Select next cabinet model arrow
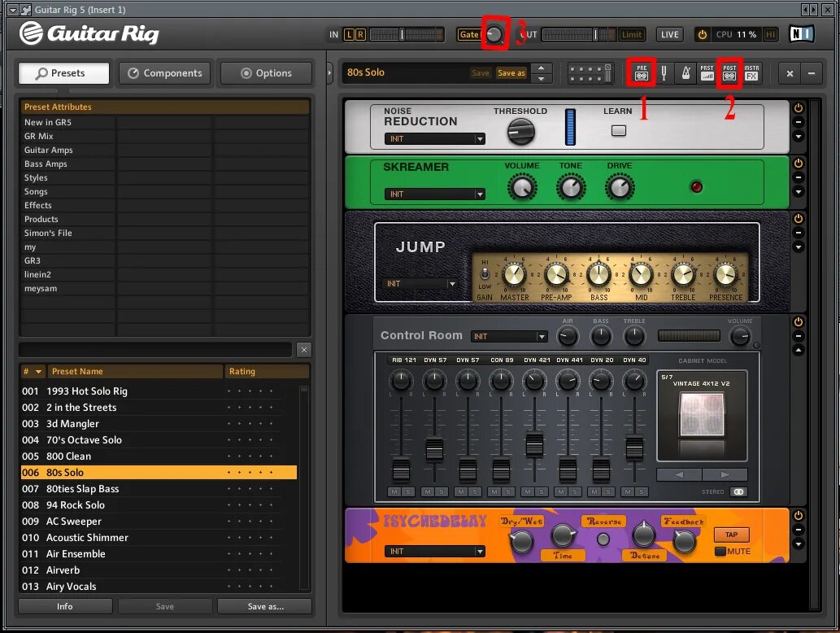The width and height of the screenshot is (840, 633). tap(725, 474)
